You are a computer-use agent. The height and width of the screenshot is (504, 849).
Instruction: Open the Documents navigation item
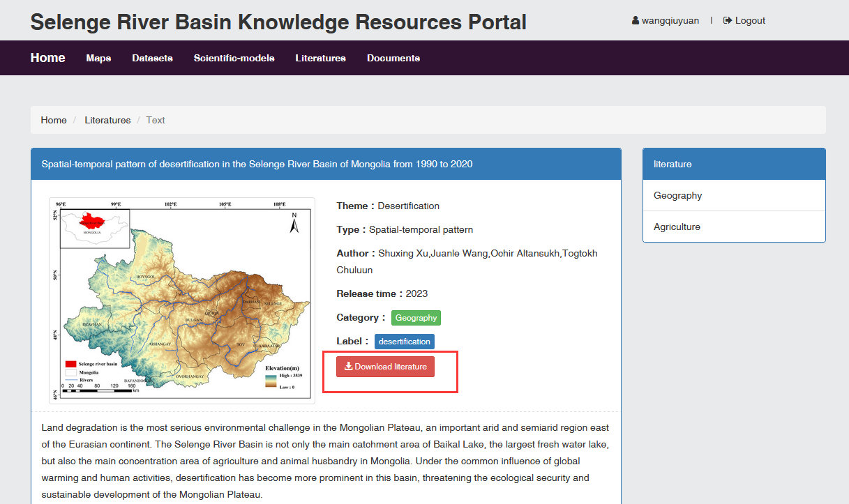pos(393,59)
